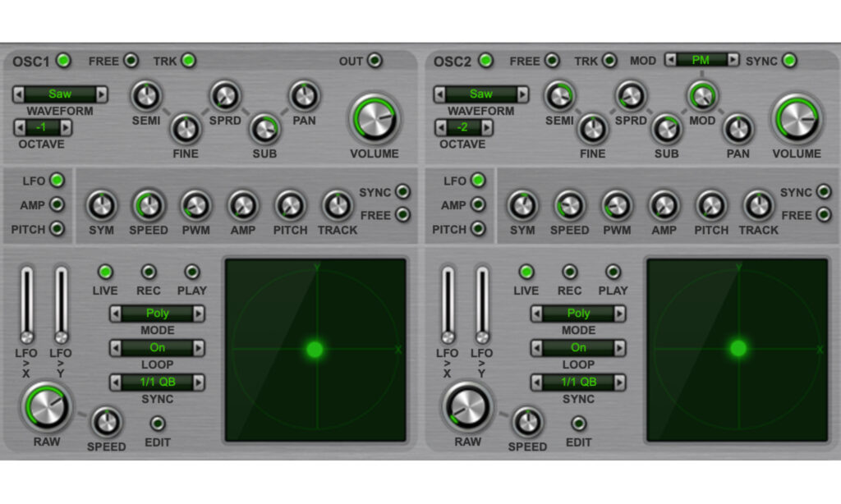Click next arrow on OSC1 MODE Poly selector
The image size is (841, 504).
pyautogui.click(x=199, y=313)
